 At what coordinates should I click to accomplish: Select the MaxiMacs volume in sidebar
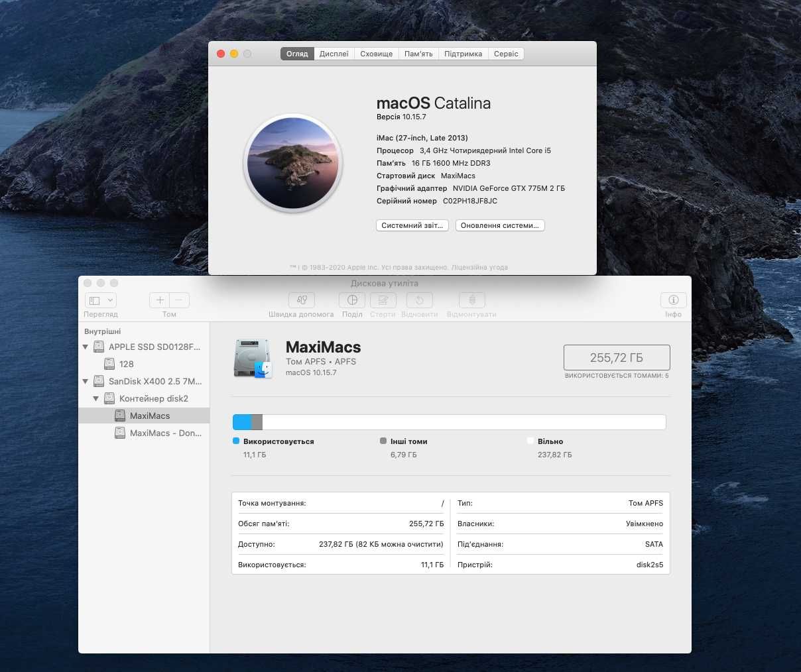pos(144,416)
